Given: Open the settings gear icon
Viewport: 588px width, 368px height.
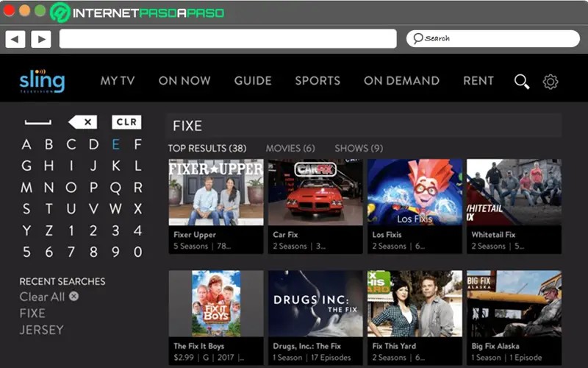Looking at the screenshot, I should (550, 82).
